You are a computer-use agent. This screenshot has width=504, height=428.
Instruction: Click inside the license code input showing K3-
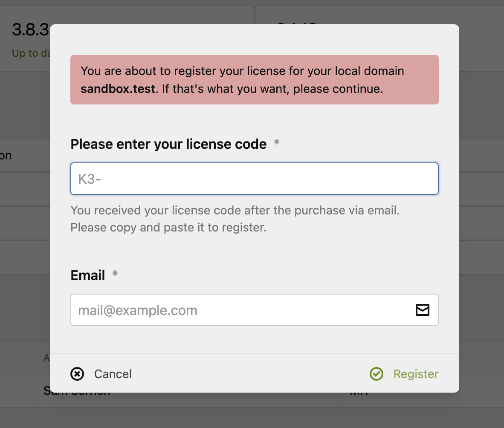coord(254,178)
